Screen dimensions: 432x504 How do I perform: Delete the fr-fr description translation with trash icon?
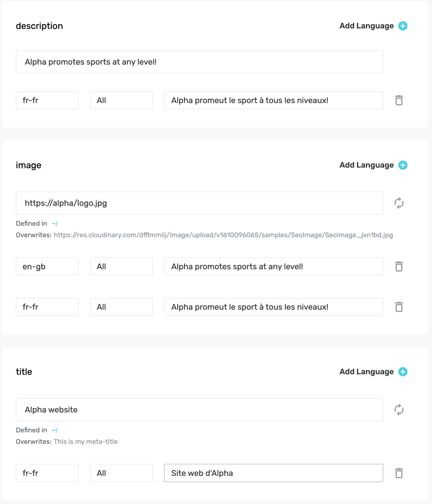click(399, 100)
